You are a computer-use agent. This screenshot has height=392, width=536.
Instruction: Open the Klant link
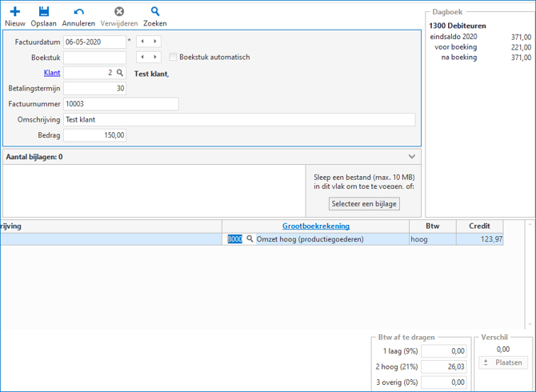click(x=52, y=73)
